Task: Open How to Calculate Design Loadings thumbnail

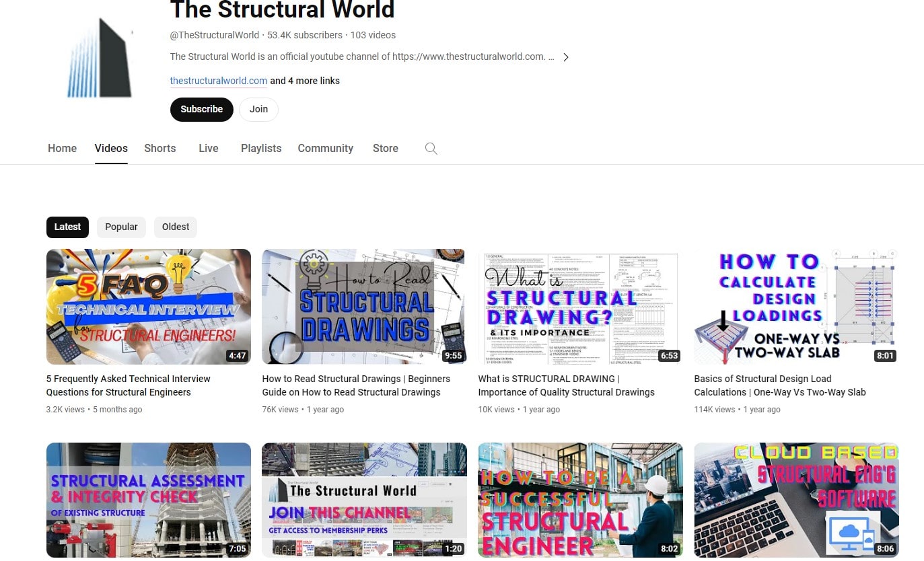Action: [796, 307]
